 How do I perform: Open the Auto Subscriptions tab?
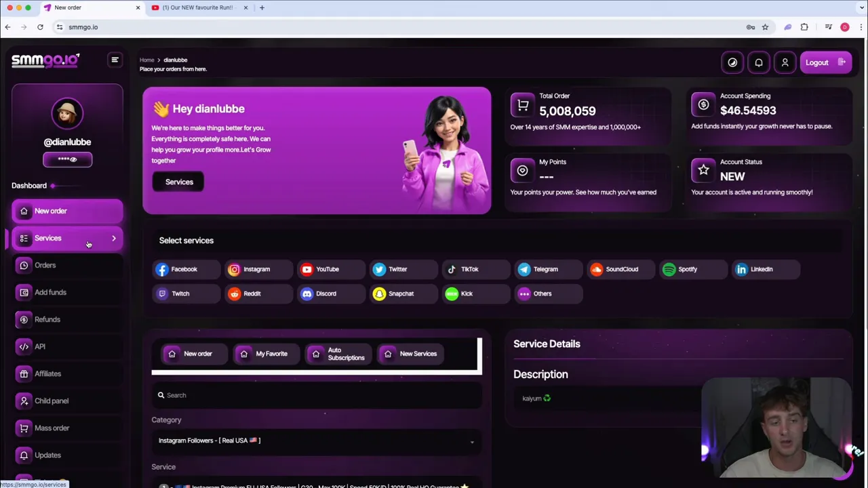338,353
